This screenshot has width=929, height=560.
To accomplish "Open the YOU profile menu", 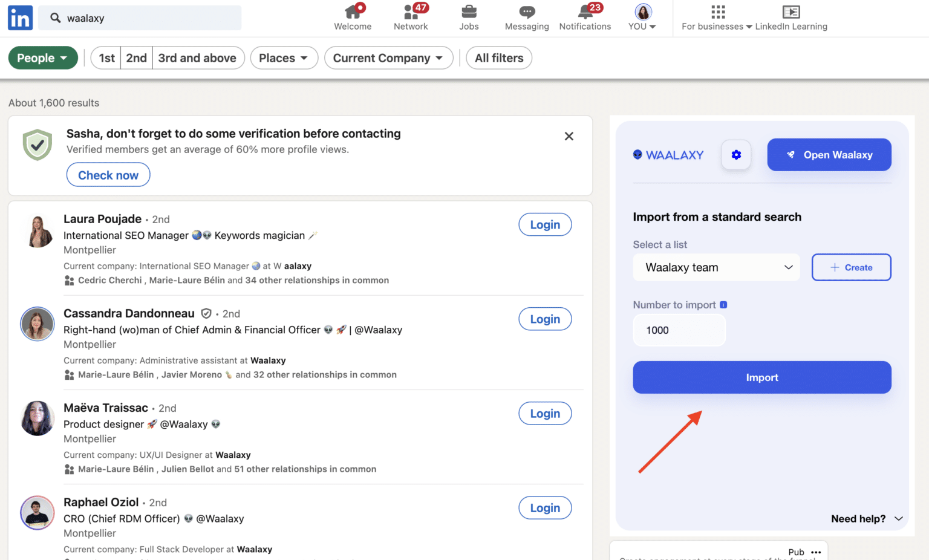I will pyautogui.click(x=642, y=17).
